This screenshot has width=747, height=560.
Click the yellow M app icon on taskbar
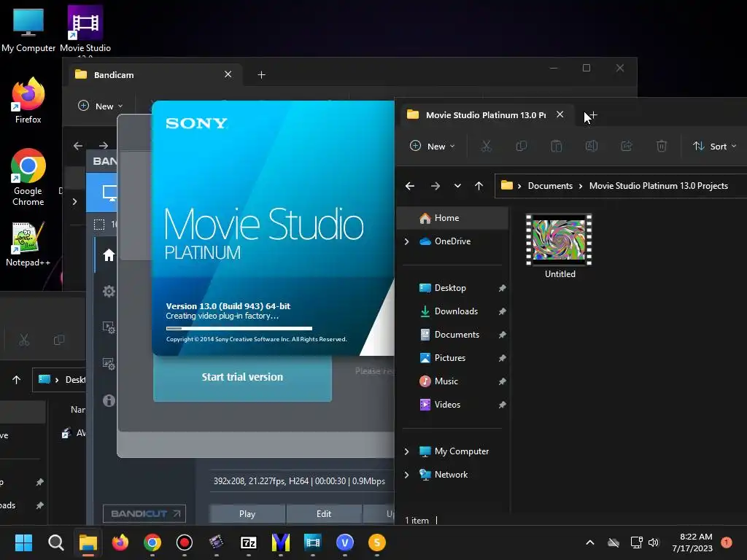tap(281, 542)
